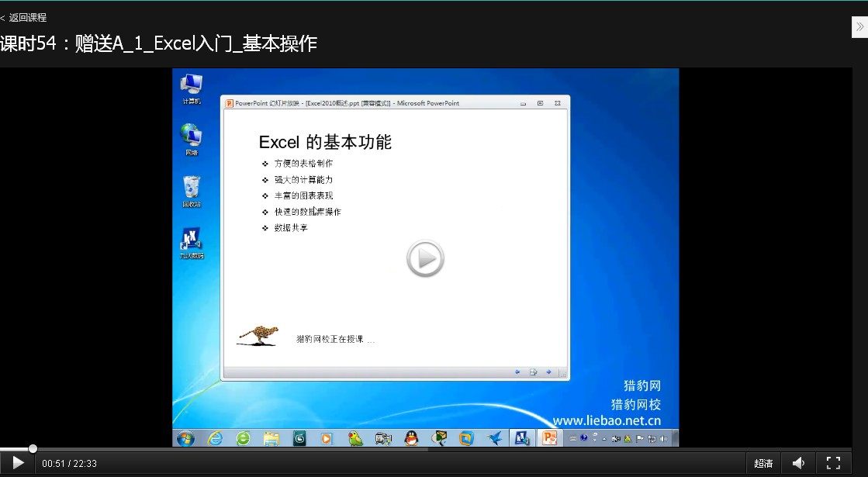
Task: Click bullet text 强大的计算能力
Action: (x=303, y=179)
